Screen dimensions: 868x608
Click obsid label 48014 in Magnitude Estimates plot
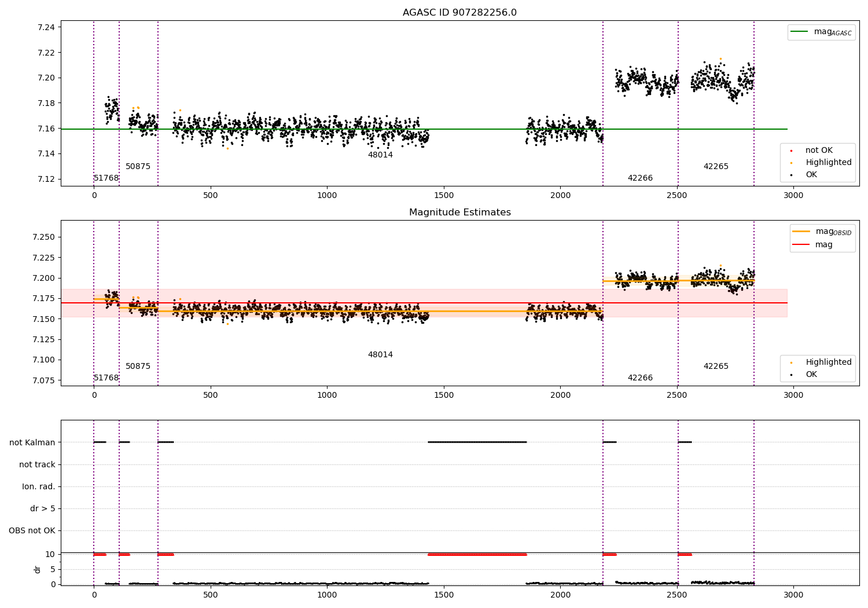coord(380,355)
